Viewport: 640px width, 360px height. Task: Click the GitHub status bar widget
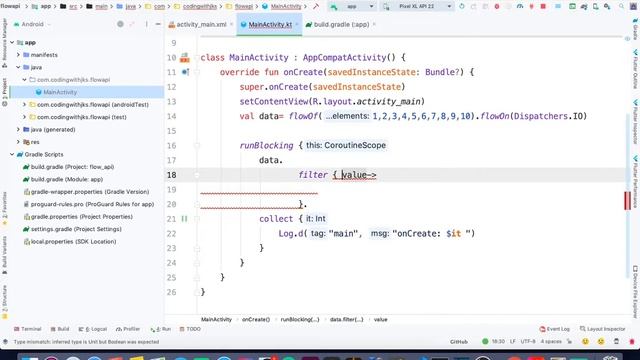pos(459,342)
